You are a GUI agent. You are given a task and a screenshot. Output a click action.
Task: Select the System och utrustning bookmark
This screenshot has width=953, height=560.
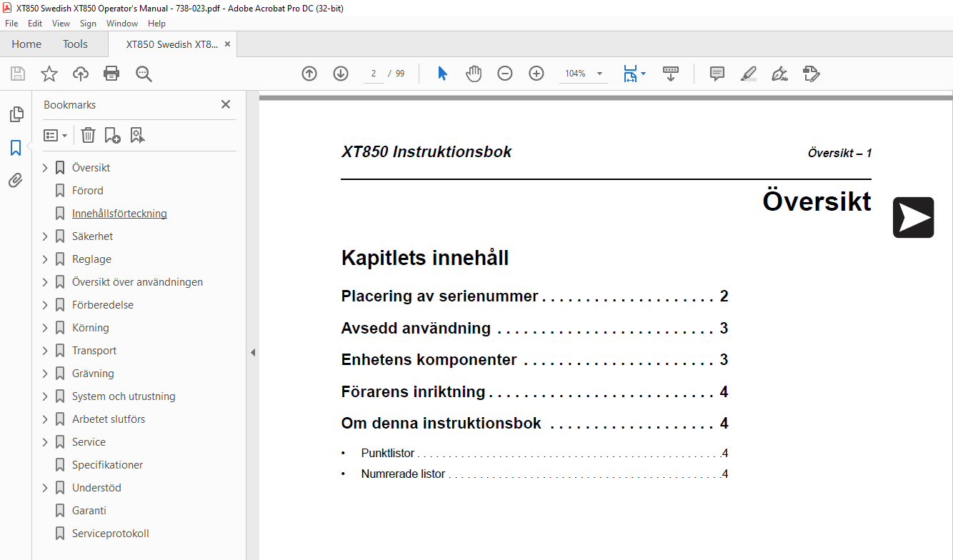click(x=124, y=396)
